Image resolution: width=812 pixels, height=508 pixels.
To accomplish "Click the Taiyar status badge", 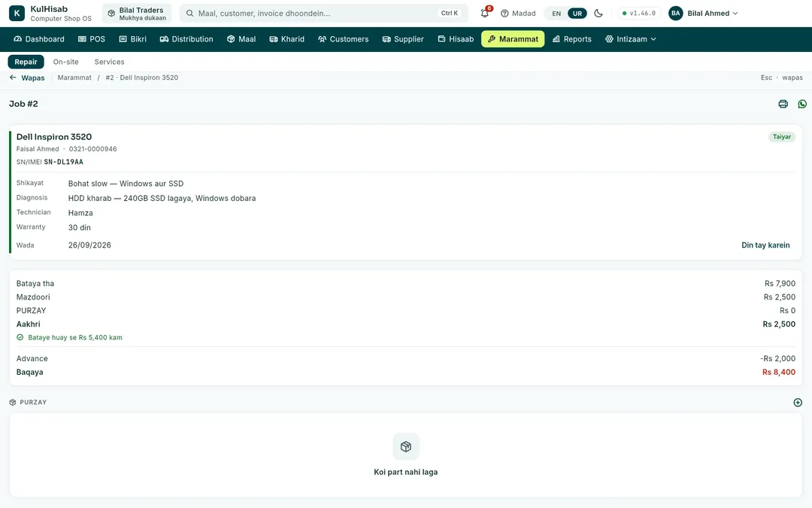I will pos(781,137).
